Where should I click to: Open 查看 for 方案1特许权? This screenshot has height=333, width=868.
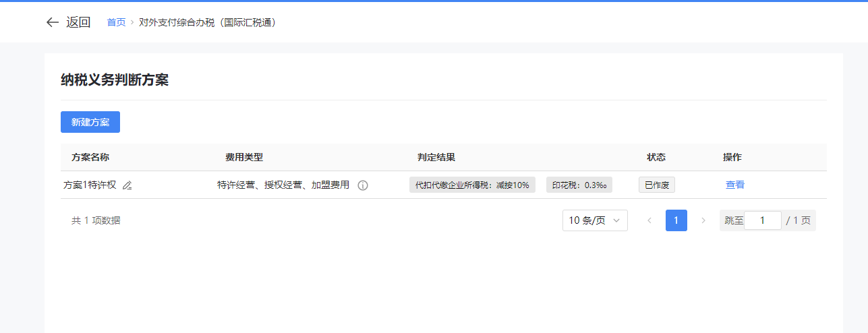(735, 185)
